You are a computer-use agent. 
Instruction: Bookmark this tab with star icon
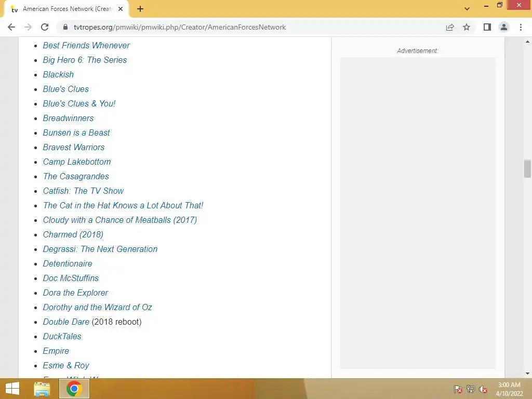[467, 27]
